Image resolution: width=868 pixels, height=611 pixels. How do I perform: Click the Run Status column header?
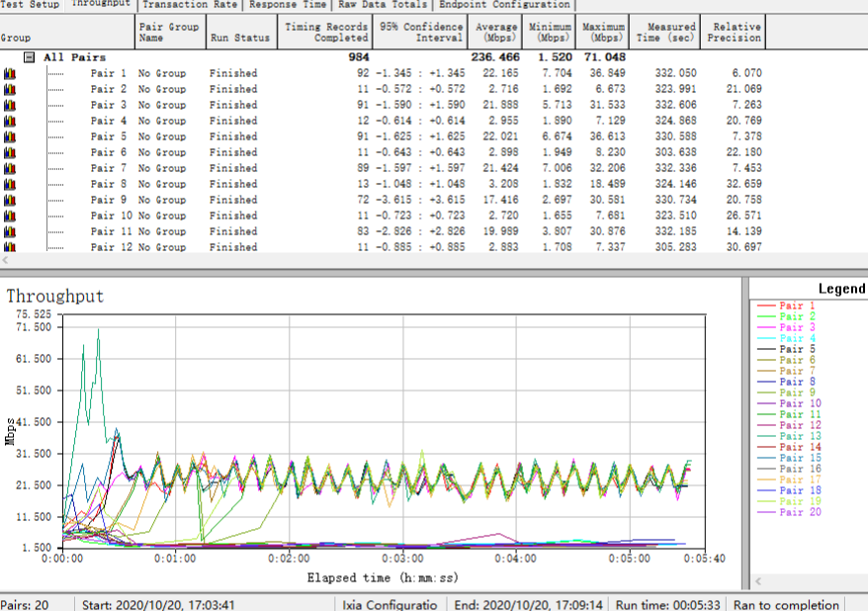coord(239,38)
